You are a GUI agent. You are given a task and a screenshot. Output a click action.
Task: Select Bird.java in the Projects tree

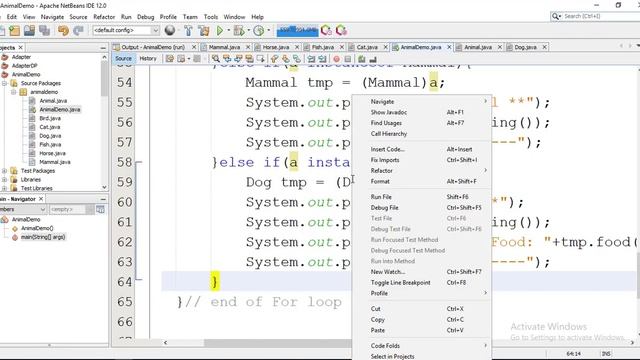(50, 118)
